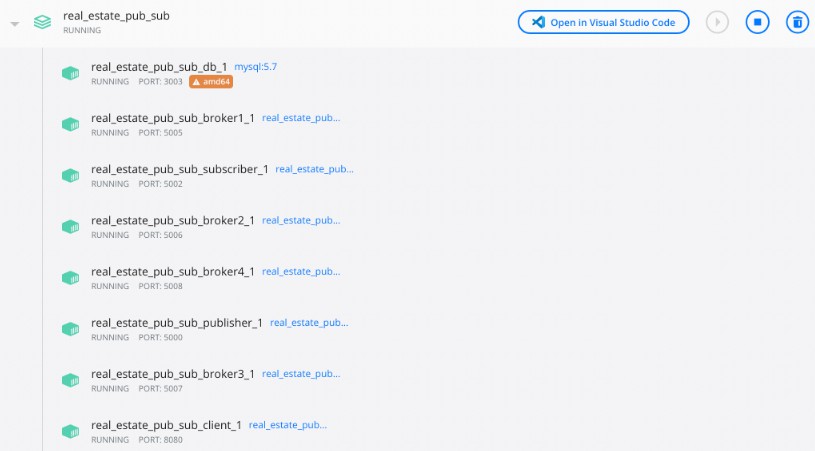The height and width of the screenshot is (451, 815).
Task: Click the broker2_1 container icon
Action: click(x=71, y=227)
